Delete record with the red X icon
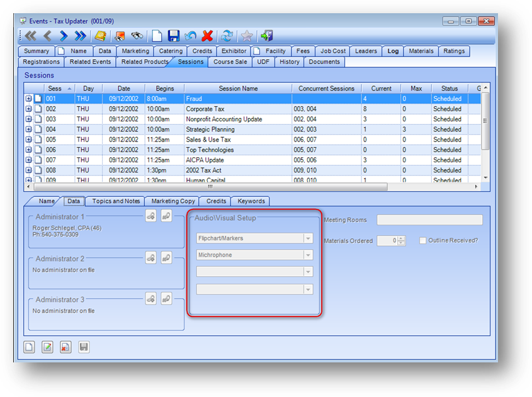532x397 pixels. [207, 36]
